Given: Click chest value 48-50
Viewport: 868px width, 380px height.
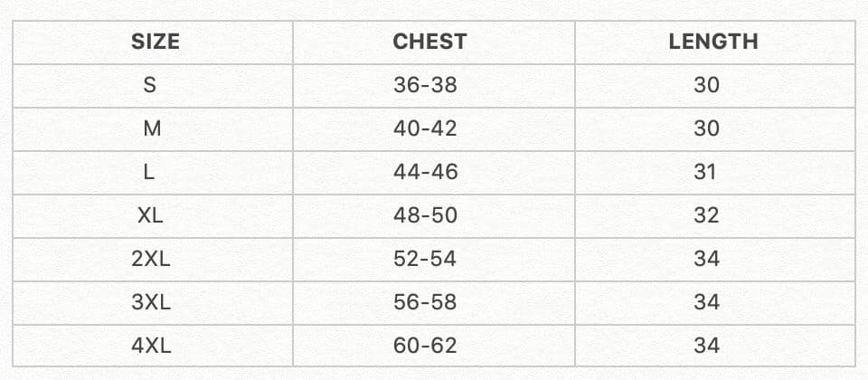Looking at the screenshot, I should click(425, 215).
